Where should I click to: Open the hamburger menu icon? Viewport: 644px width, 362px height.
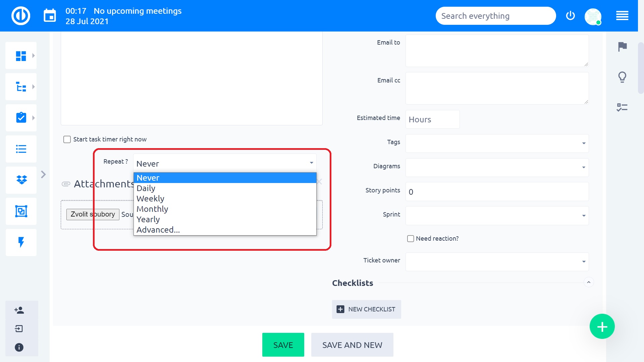coord(622,16)
